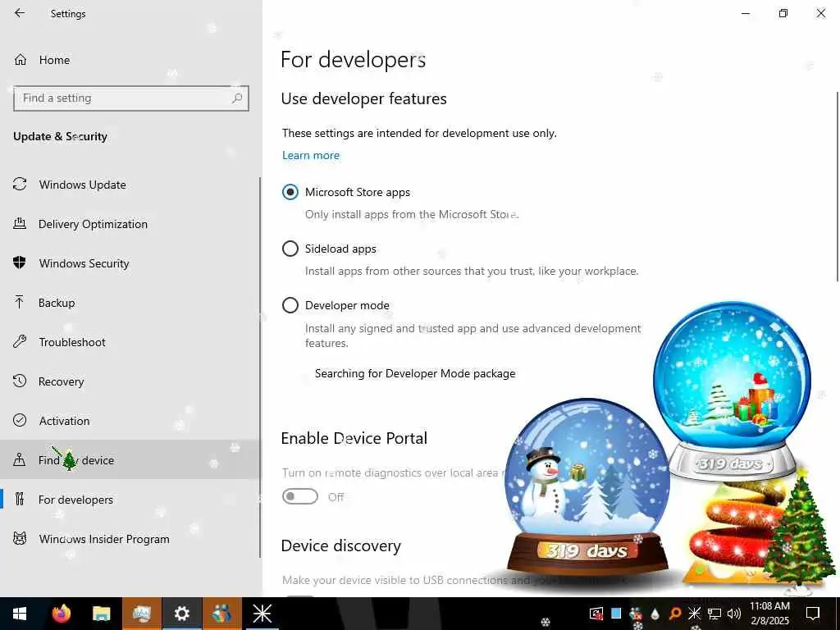Toggle the Enable Device Portal switch
The image size is (840, 630).
[x=300, y=496]
